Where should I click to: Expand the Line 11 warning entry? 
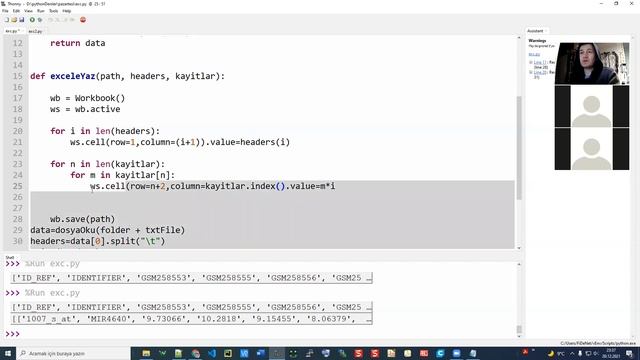(531, 62)
